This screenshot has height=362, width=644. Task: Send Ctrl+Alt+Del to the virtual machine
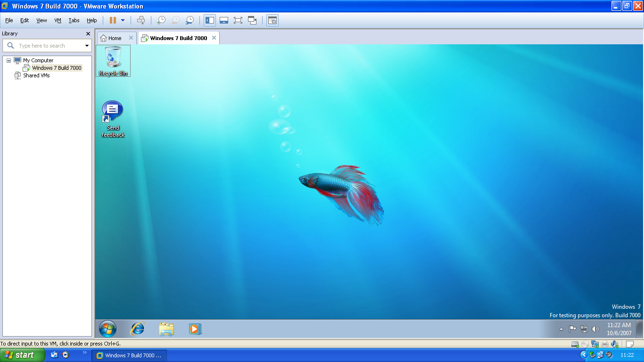click(140, 20)
